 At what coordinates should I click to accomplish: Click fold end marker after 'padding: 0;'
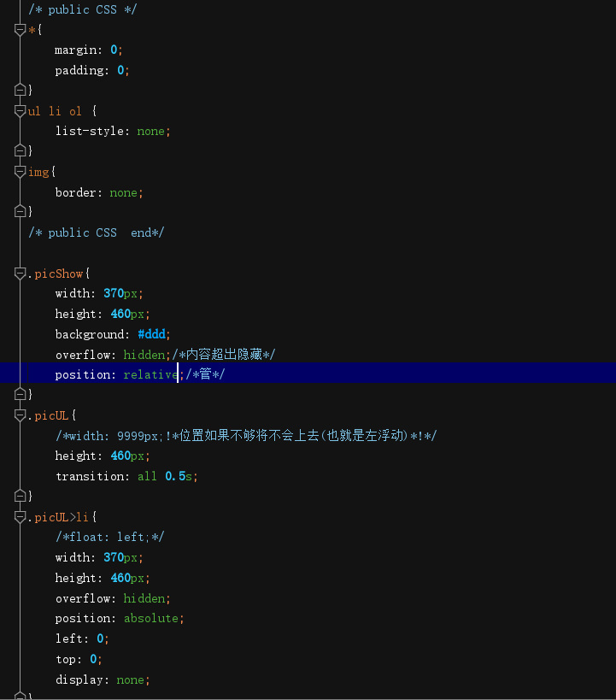tap(21, 90)
